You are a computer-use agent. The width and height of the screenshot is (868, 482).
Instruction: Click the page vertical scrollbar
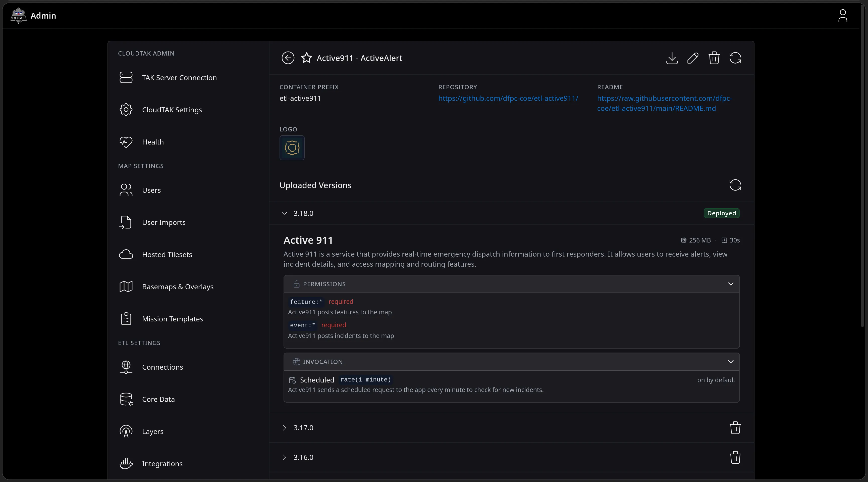coord(863,165)
